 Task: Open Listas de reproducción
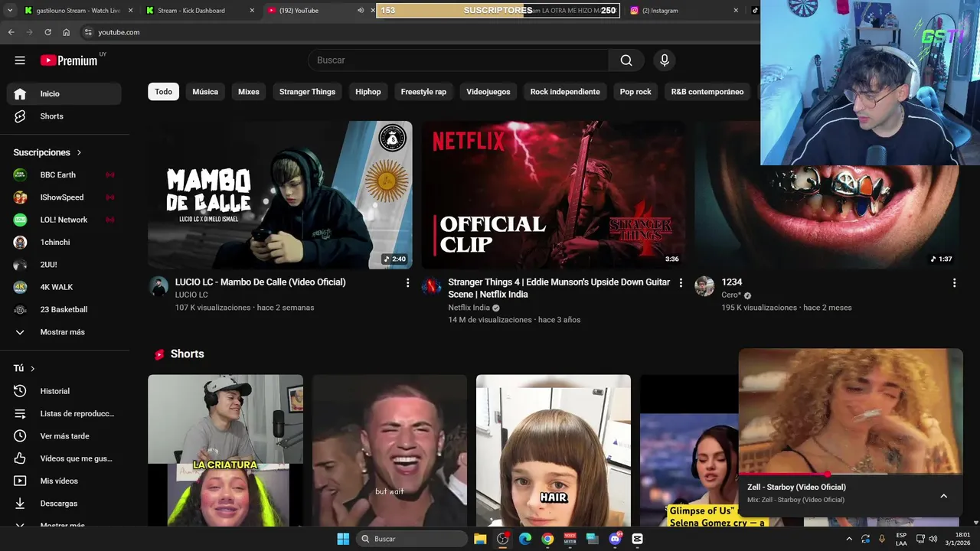64,413
